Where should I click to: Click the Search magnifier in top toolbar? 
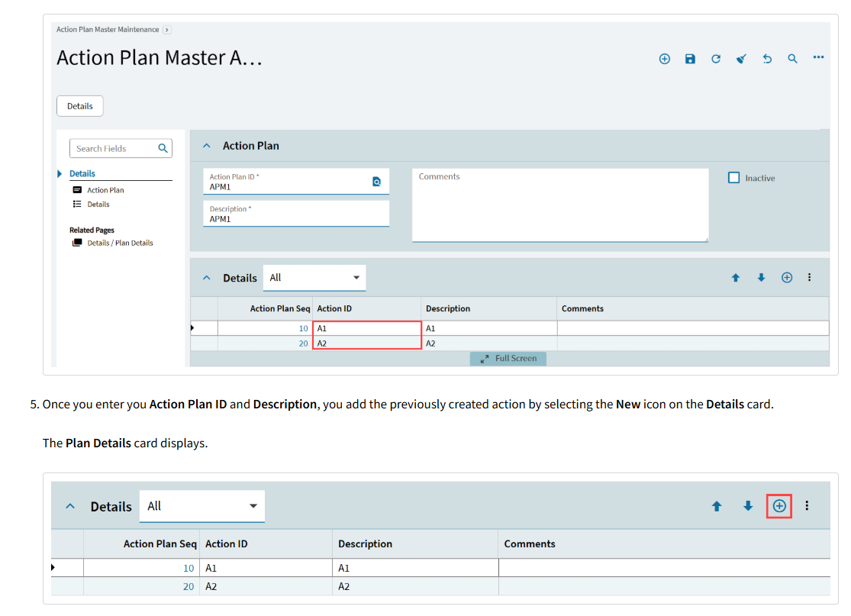[792, 59]
